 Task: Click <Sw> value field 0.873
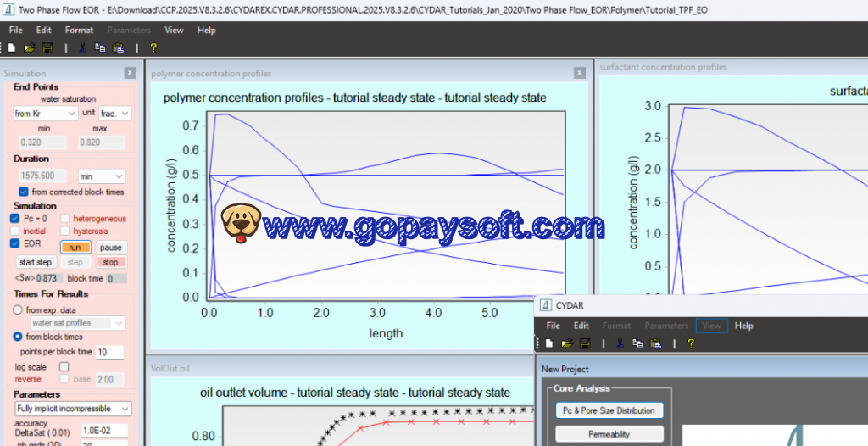coord(49,278)
